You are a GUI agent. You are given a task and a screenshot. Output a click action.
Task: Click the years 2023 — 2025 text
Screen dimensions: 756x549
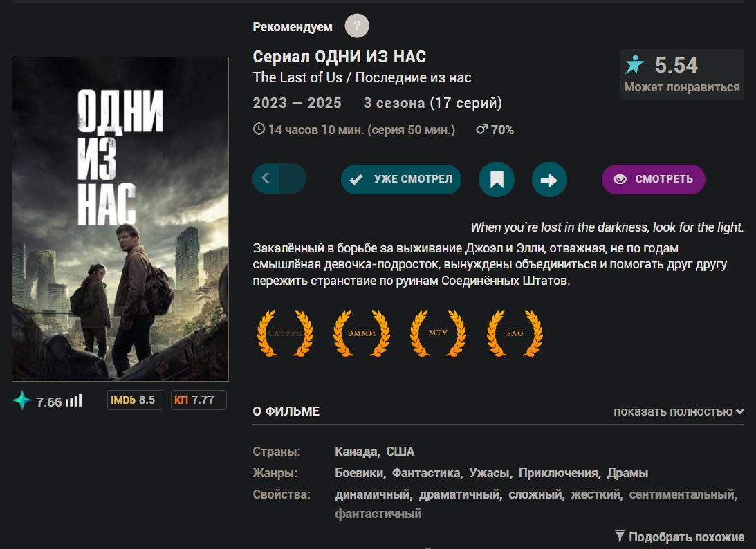click(297, 102)
